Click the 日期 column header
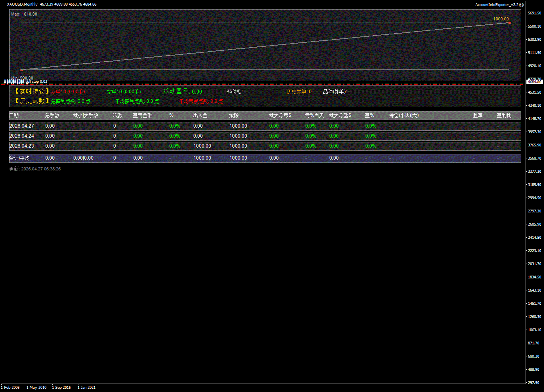This screenshot has width=544, height=392. click(14, 116)
